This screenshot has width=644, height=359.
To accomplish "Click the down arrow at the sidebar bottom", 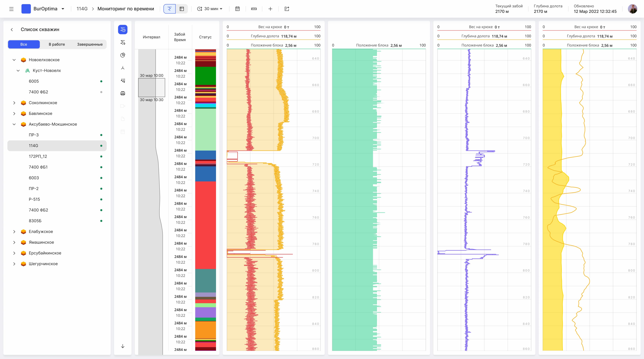I will (123, 346).
